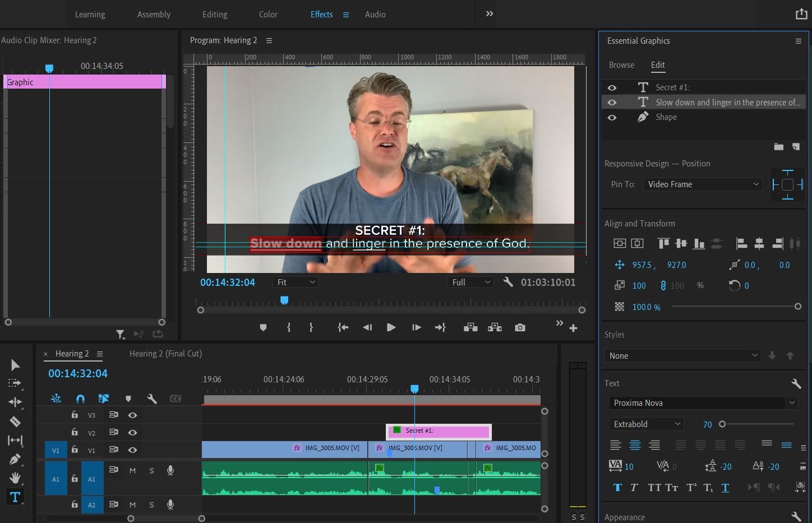Select the Selection arrow tool
This screenshot has height=523, width=812.
point(15,365)
